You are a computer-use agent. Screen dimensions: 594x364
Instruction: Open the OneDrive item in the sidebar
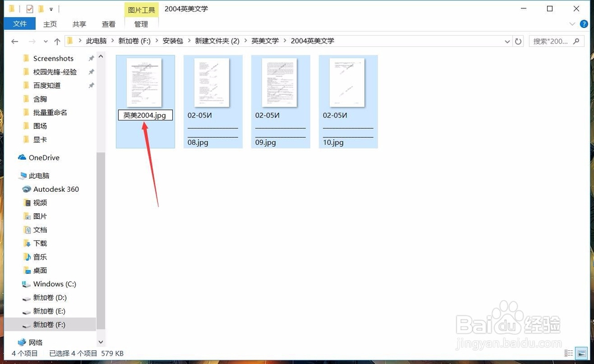[x=43, y=157]
